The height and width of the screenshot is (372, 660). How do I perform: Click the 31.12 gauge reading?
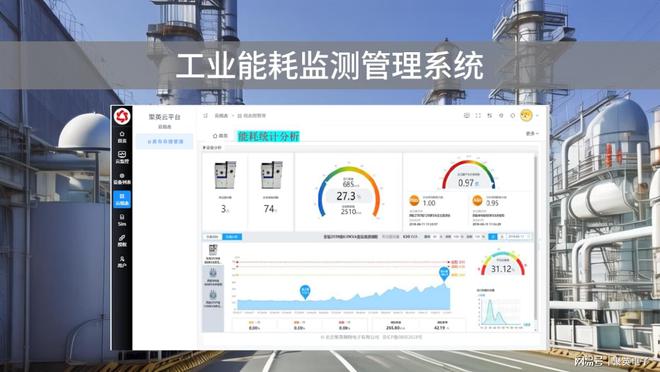click(501, 269)
